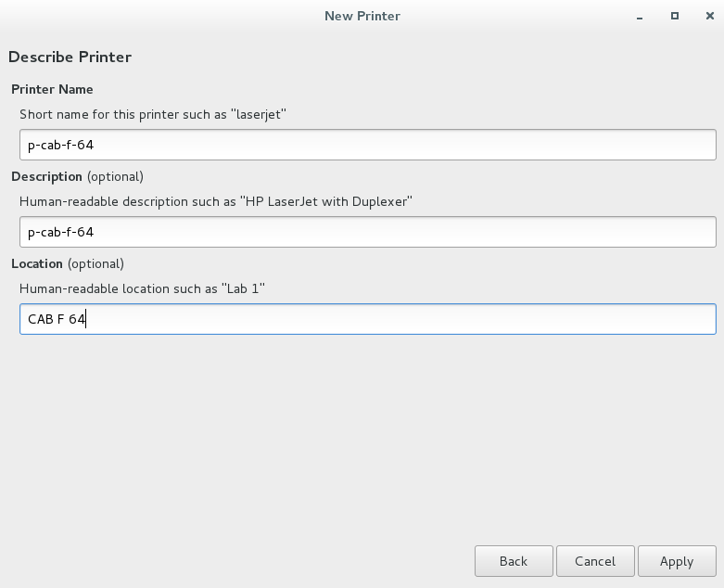Screen dimensions: 724x588
Task: Cancel the New Printer dialog
Action: pos(595,561)
